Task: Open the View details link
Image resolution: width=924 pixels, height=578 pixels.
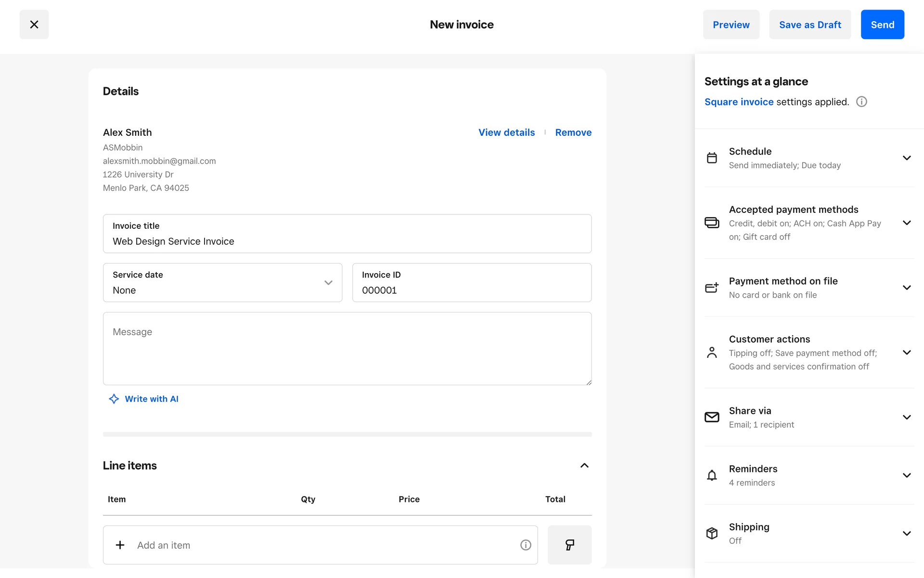Action: pyautogui.click(x=506, y=132)
